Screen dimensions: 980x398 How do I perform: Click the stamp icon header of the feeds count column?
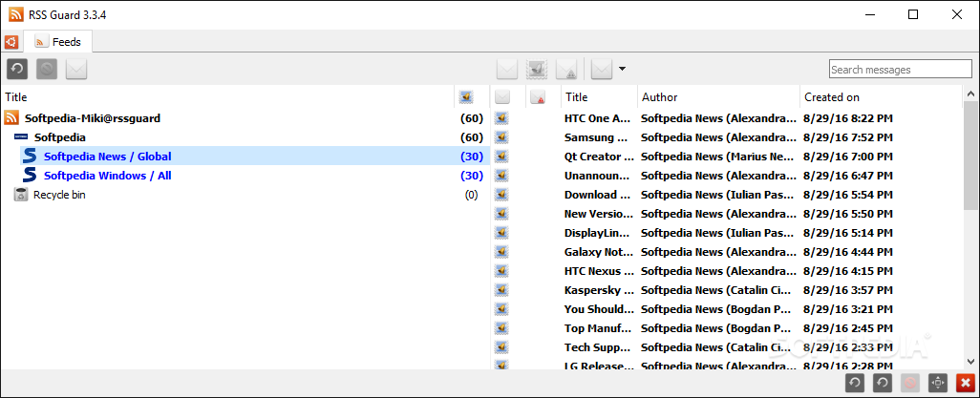465,96
